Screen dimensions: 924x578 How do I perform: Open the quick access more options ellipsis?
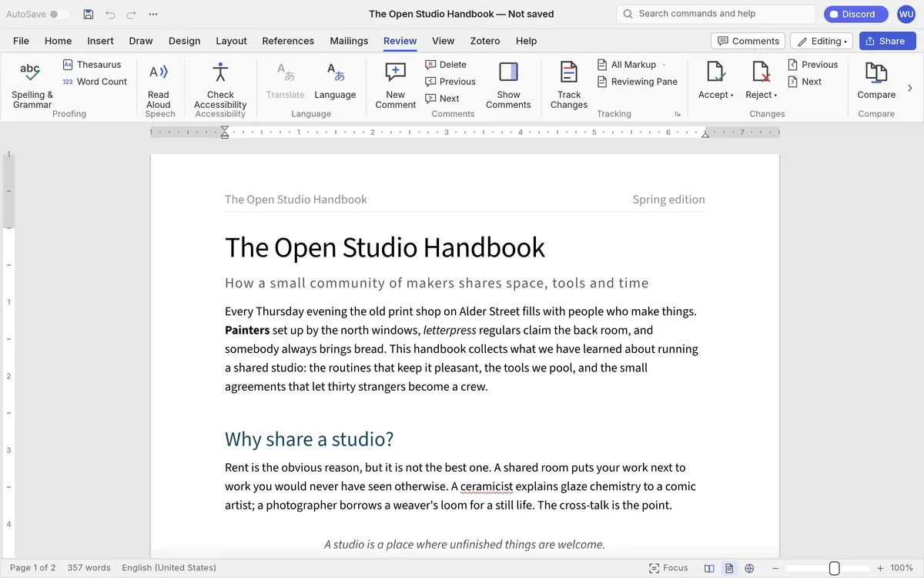tap(153, 14)
